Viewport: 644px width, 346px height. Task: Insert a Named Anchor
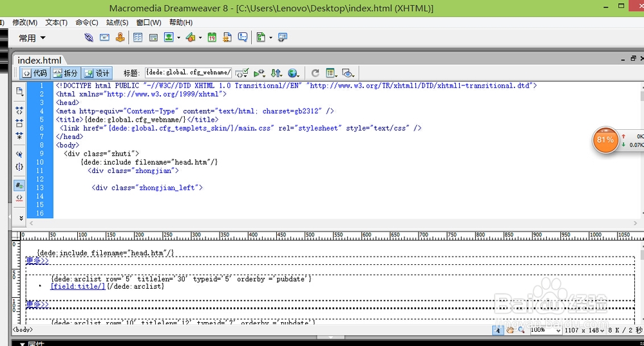120,38
